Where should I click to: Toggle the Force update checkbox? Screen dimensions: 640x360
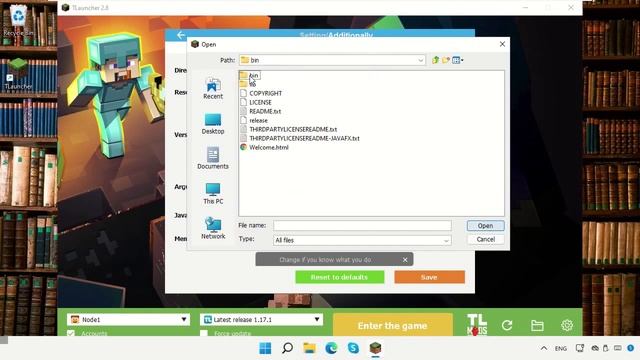tap(204, 333)
